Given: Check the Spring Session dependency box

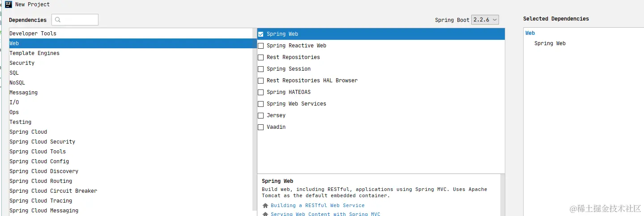Looking at the screenshot, I should (x=261, y=69).
